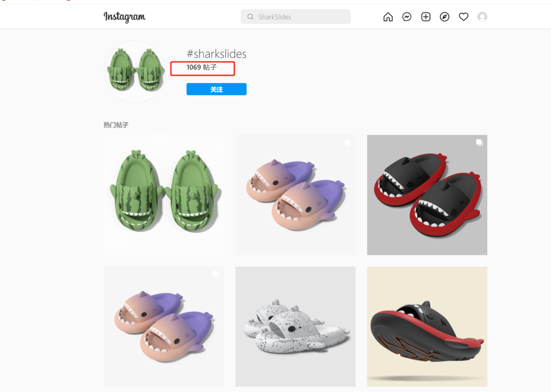This screenshot has height=392, width=551.
Task: Click the hashtag profile picture
Action: (x=135, y=71)
